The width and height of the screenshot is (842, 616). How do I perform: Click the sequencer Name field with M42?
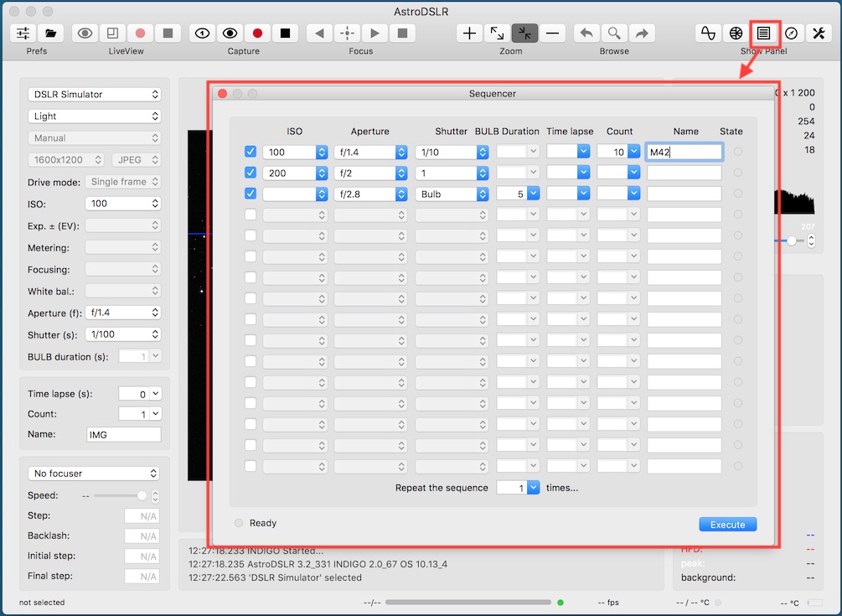click(x=684, y=152)
